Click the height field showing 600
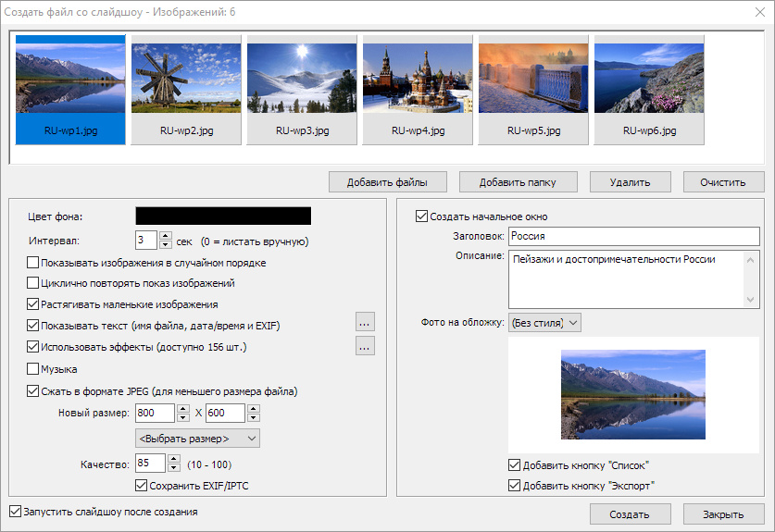The height and width of the screenshot is (532, 775). 225,413
